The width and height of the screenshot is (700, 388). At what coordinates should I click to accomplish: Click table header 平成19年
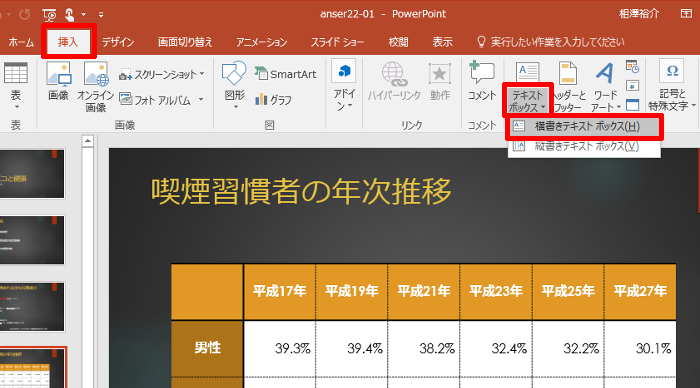pyautogui.click(x=352, y=292)
